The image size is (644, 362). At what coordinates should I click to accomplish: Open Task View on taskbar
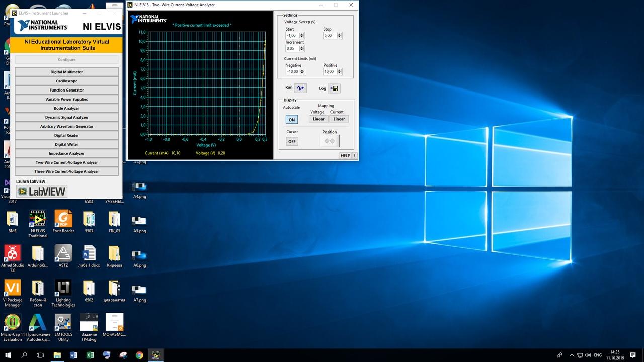(41, 355)
